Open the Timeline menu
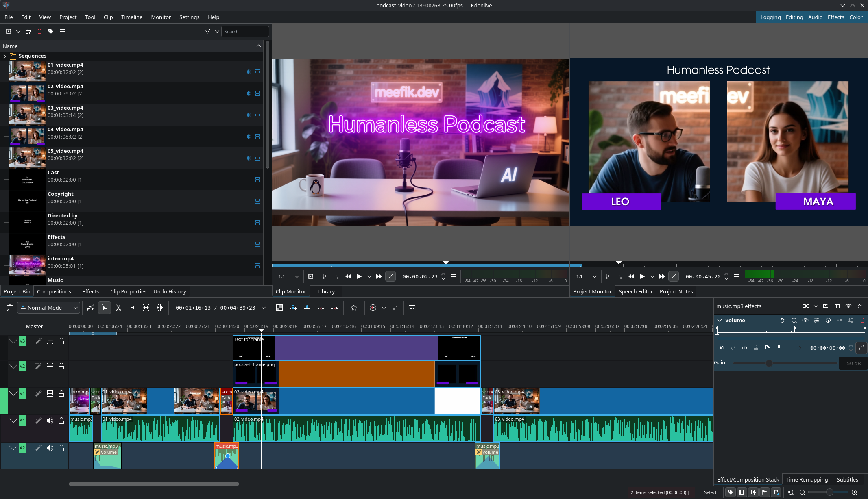The height and width of the screenshot is (499, 868). click(131, 17)
